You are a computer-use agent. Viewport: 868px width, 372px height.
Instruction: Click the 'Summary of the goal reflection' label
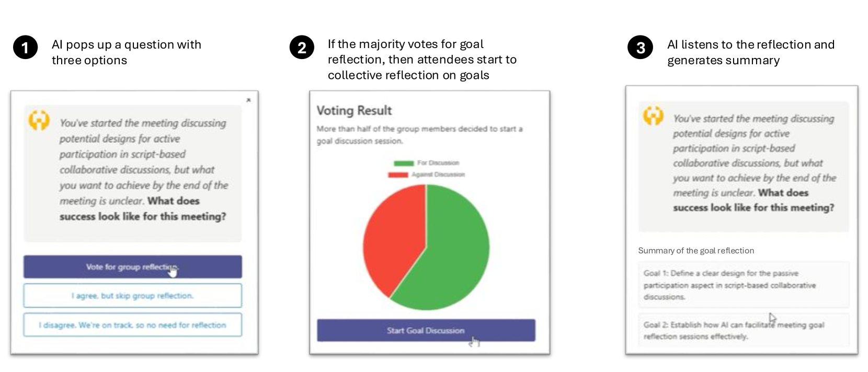coord(696,251)
